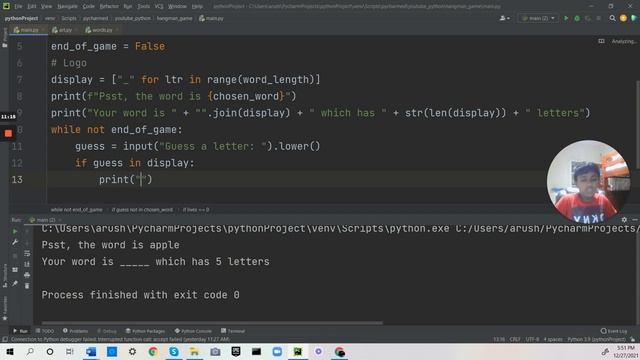This screenshot has width=640, height=360.
Task: Open the Terminal tool window
Action: [x=233, y=331]
